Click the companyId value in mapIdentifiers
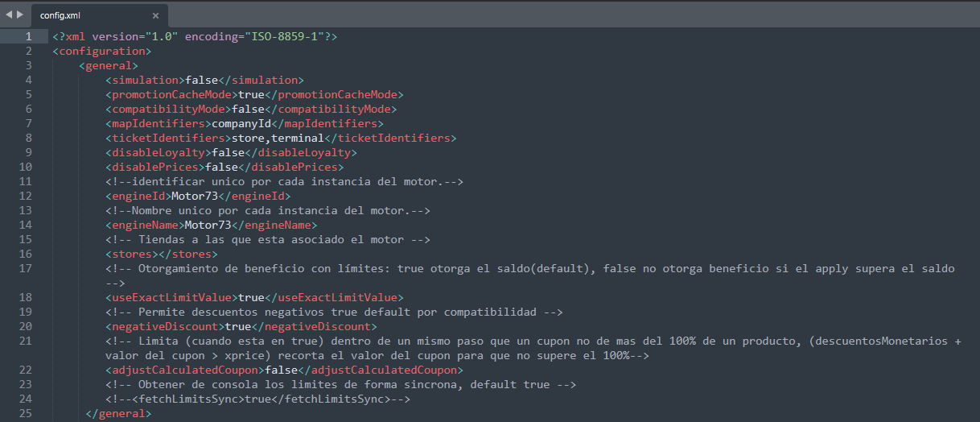This screenshot has height=422, width=980. pos(241,123)
